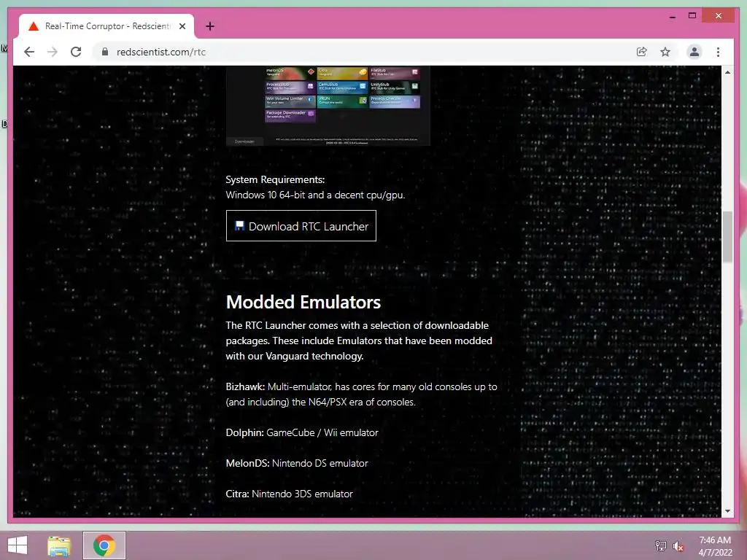
Task: Share this page using the share icon
Action: [642, 52]
